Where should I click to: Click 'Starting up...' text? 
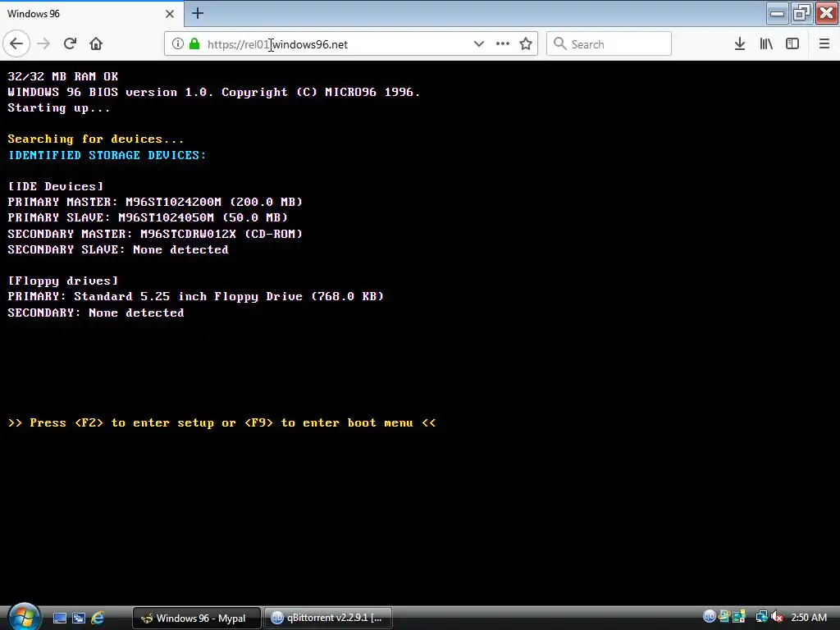point(59,108)
